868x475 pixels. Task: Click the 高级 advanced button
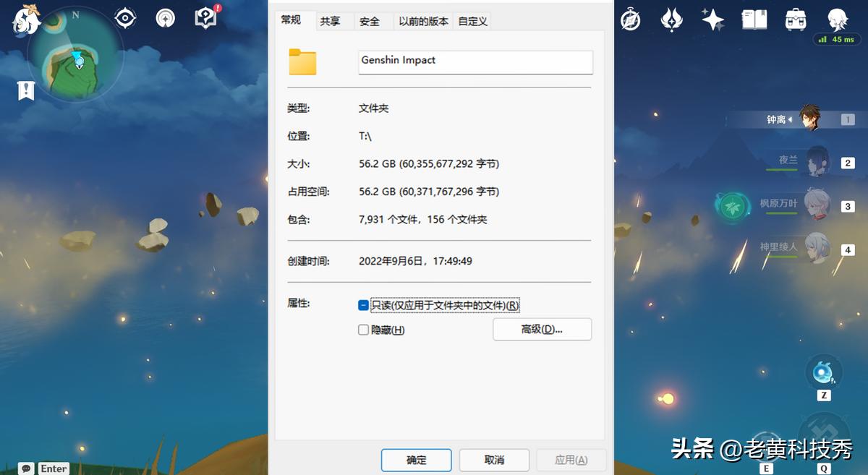click(x=542, y=329)
